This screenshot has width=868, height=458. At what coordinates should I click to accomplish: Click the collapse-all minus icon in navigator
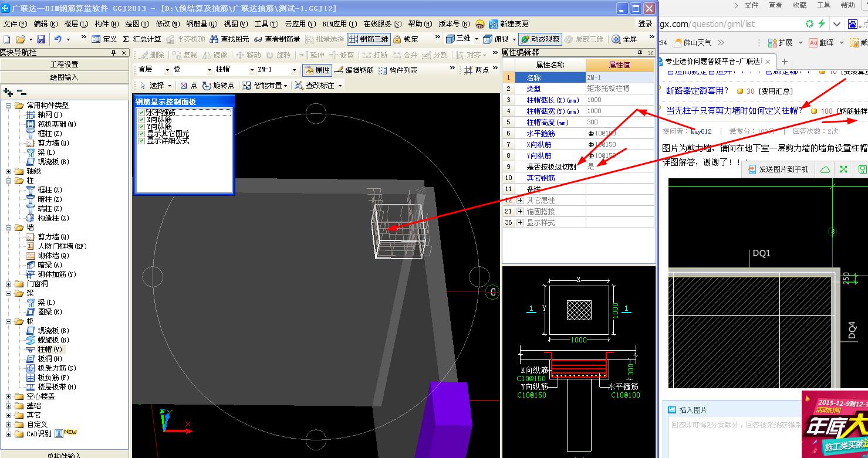tap(21, 92)
